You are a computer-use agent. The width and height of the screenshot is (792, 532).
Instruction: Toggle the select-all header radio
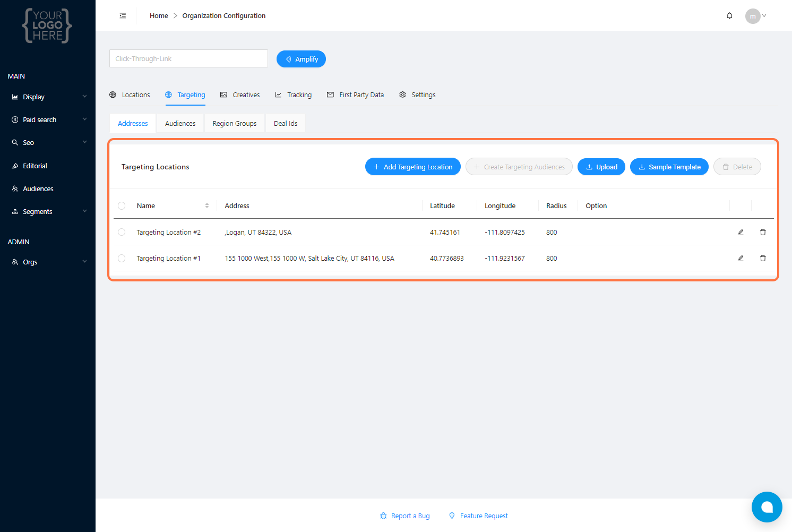pos(122,205)
